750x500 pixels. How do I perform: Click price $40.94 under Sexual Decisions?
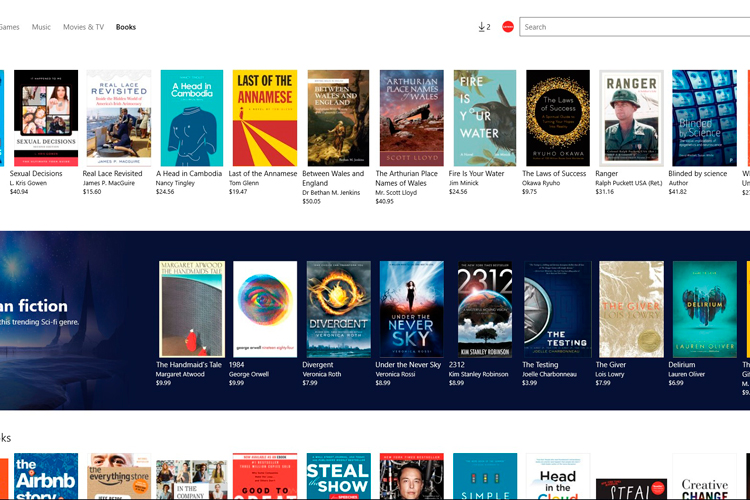(x=19, y=192)
